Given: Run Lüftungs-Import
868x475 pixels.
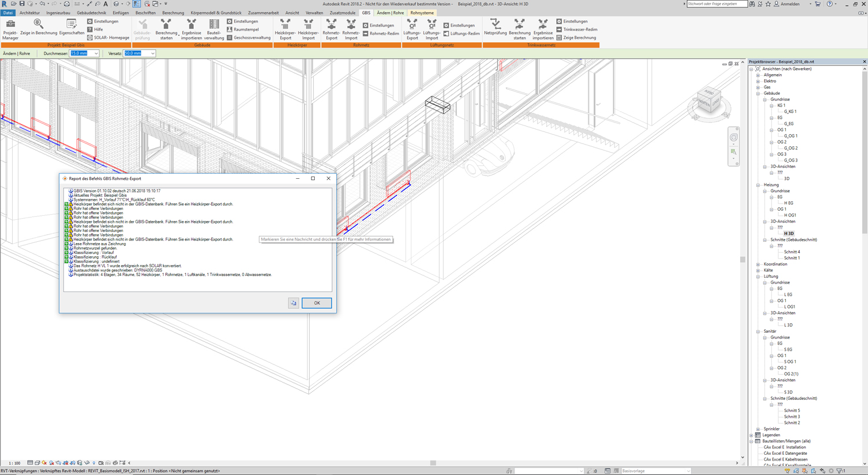Looking at the screenshot, I should [x=432, y=30].
